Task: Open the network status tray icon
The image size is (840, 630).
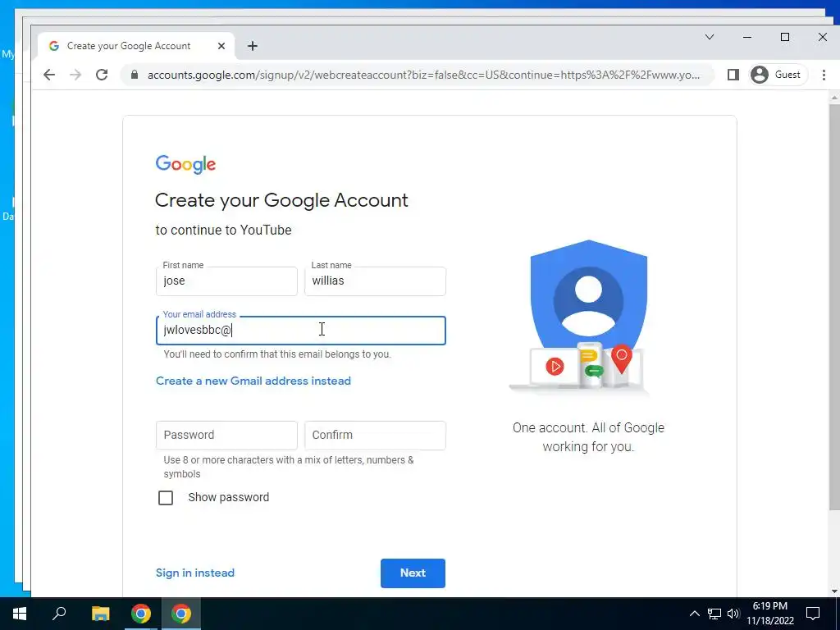Action: point(714,614)
